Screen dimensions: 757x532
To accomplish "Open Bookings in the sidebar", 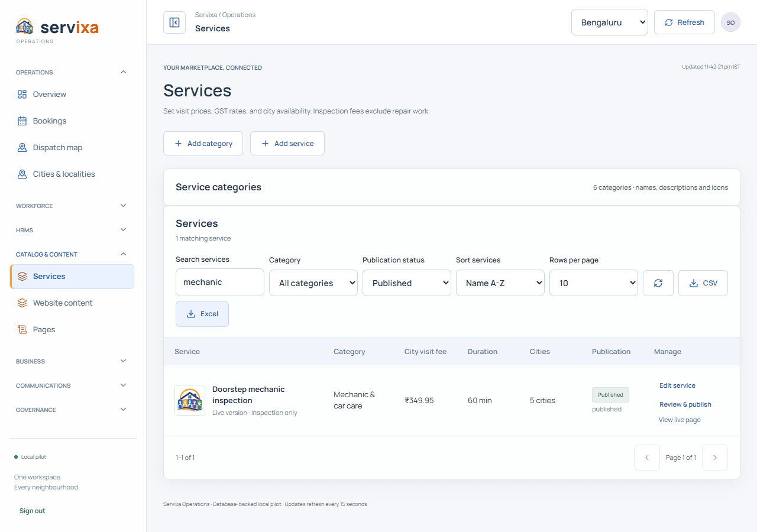I will pyautogui.click(x=72, y=121).
